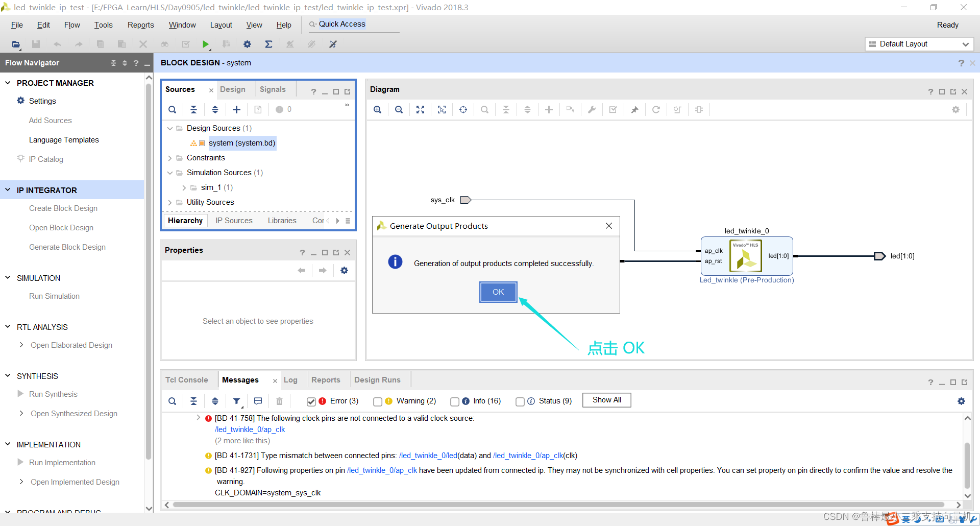Click Search icon in Messages panel

pos(173,401)
